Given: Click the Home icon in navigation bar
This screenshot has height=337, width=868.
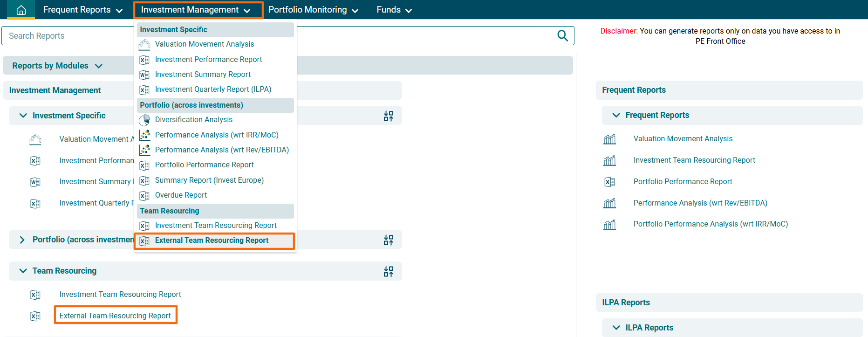Looking at the screenshot, I should (x=21, y=10).
